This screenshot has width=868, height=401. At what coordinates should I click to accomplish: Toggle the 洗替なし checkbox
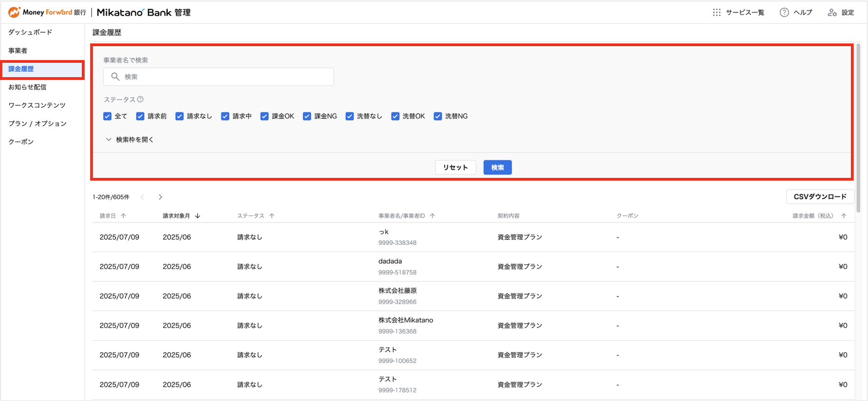[349, 116]
